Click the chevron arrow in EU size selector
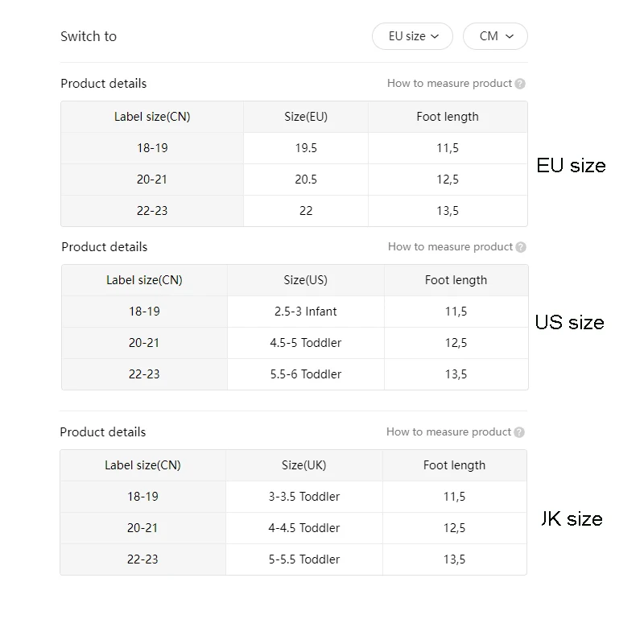The height and width of the screenshot is (644, 644). tap(435, 36)
